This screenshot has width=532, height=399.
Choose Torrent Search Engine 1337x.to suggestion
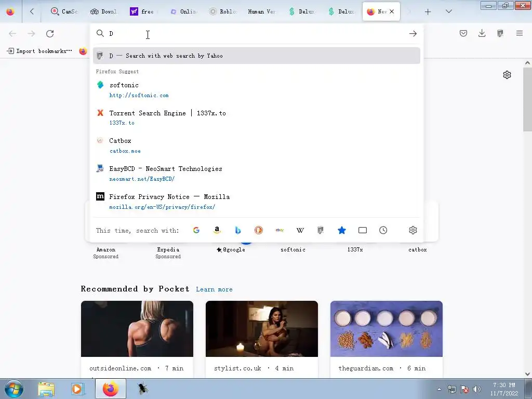point(257,117)
